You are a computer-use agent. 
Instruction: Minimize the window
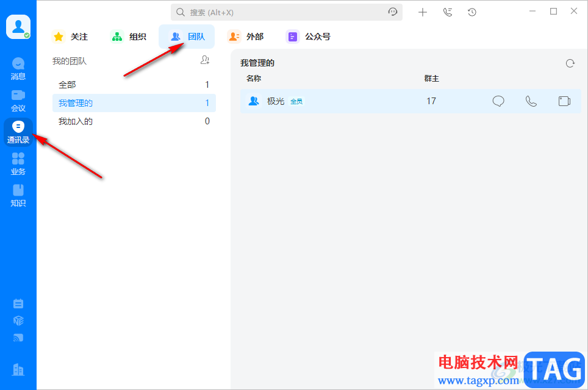pyautogui.click(x=532, y=12)
